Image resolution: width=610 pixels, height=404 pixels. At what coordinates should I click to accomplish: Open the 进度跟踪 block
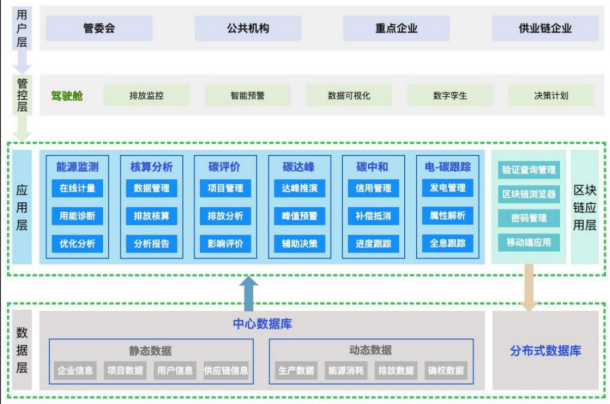373,244
